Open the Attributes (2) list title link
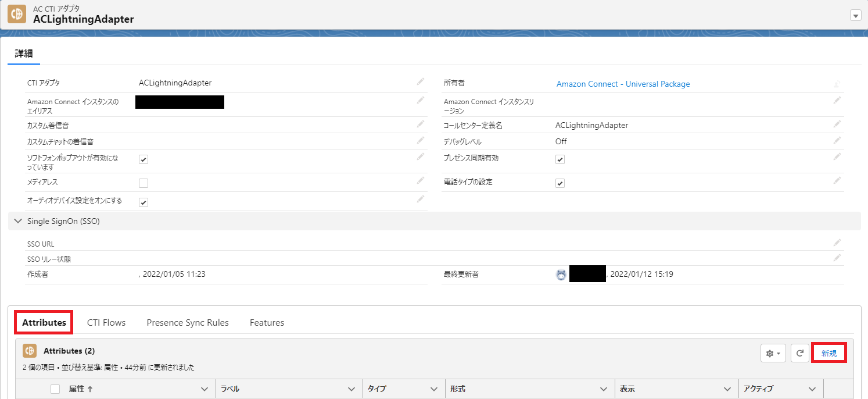The image size is (868, 399). (x=69, y=351)
